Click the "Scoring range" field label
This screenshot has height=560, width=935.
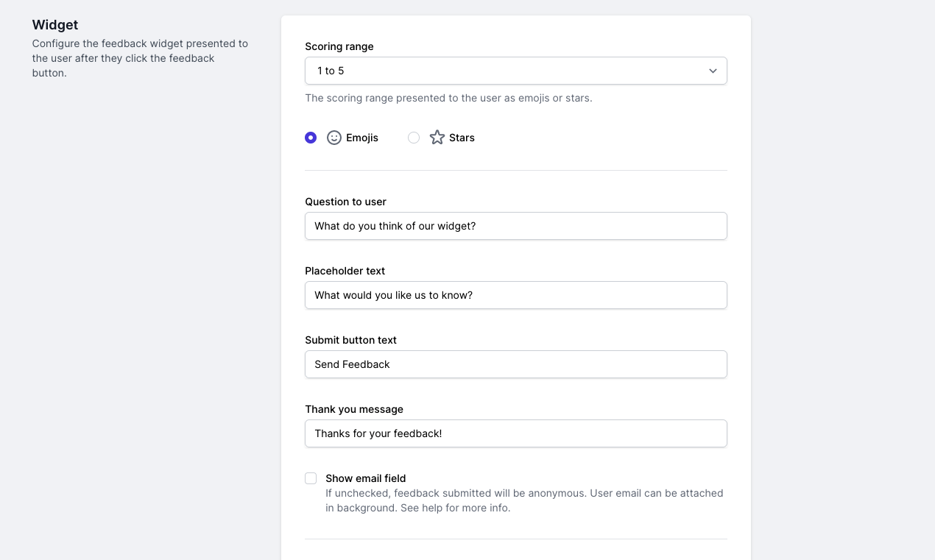coord(339,46)
